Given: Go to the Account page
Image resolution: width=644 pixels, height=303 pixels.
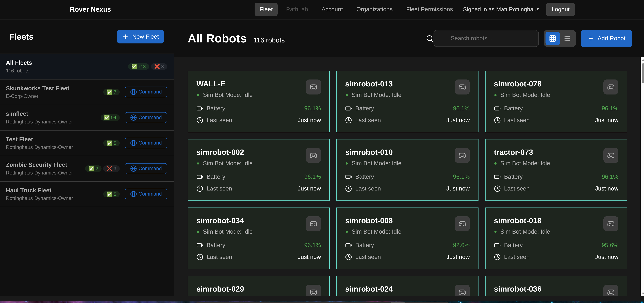Looking at the screenshot, I should [x=332, y=9].
